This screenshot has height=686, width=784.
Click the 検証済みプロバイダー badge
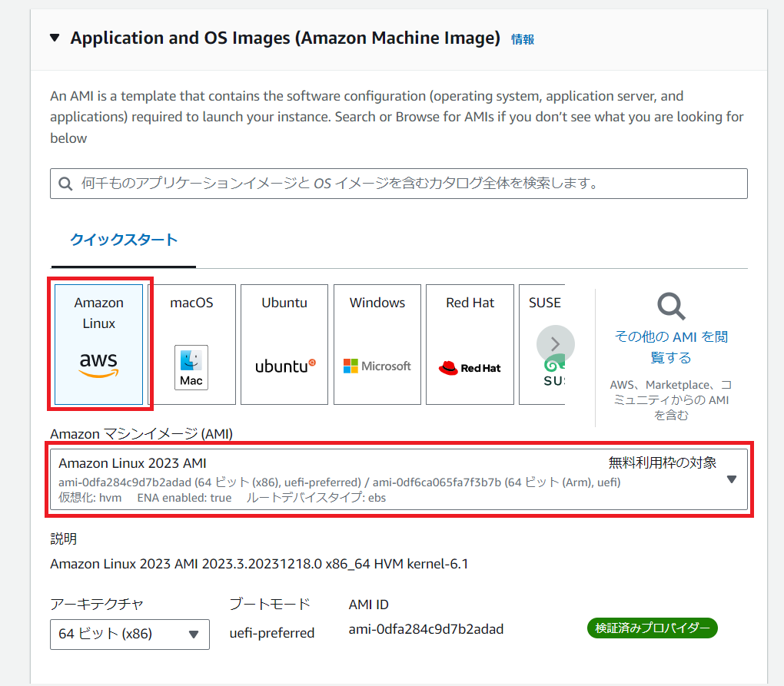[x=652, y=628]
